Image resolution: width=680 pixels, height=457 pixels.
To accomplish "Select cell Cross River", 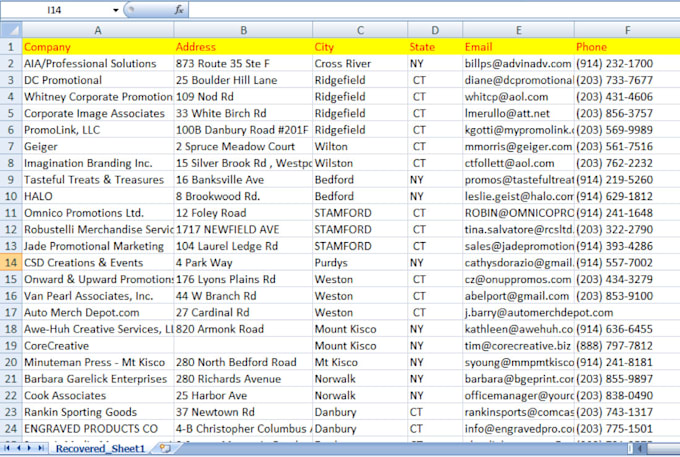I will coord(360,63).
